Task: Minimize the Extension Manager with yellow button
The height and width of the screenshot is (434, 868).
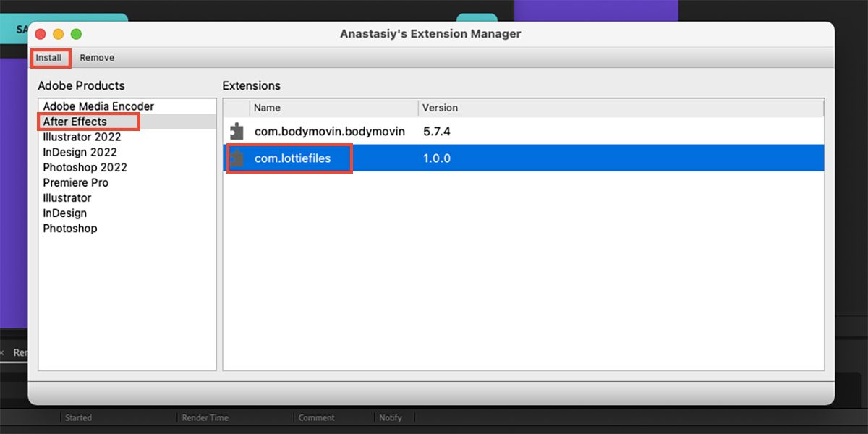Action: [59, 34]
